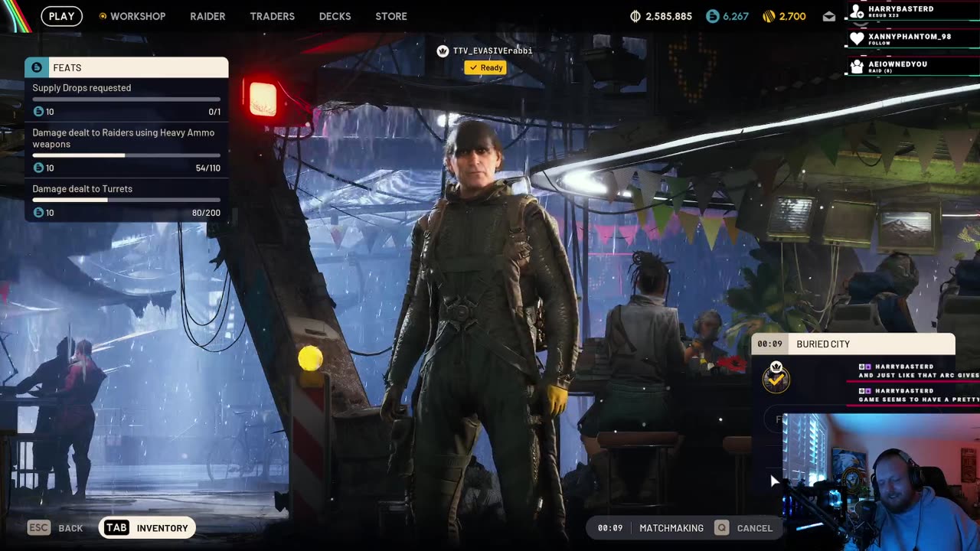Click the 54/110 progress value
The height and width of the screenshot is (551, 980).
[x=207, y=168]
